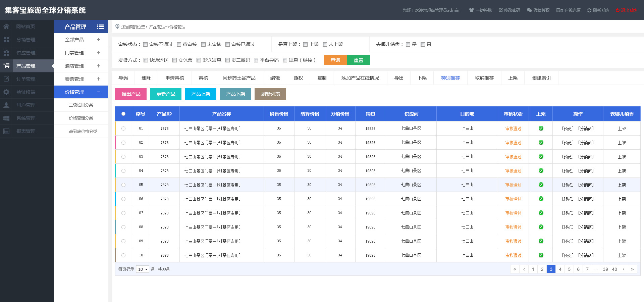Click the 创建索引 tab

coord(541,78)
